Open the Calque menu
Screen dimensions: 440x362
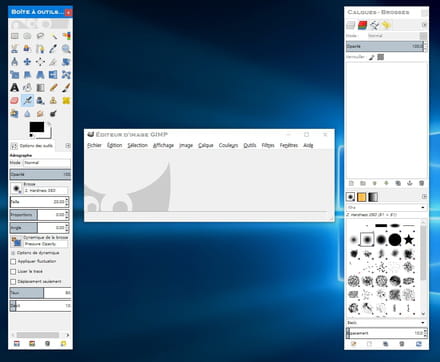(x=206, y=145)
